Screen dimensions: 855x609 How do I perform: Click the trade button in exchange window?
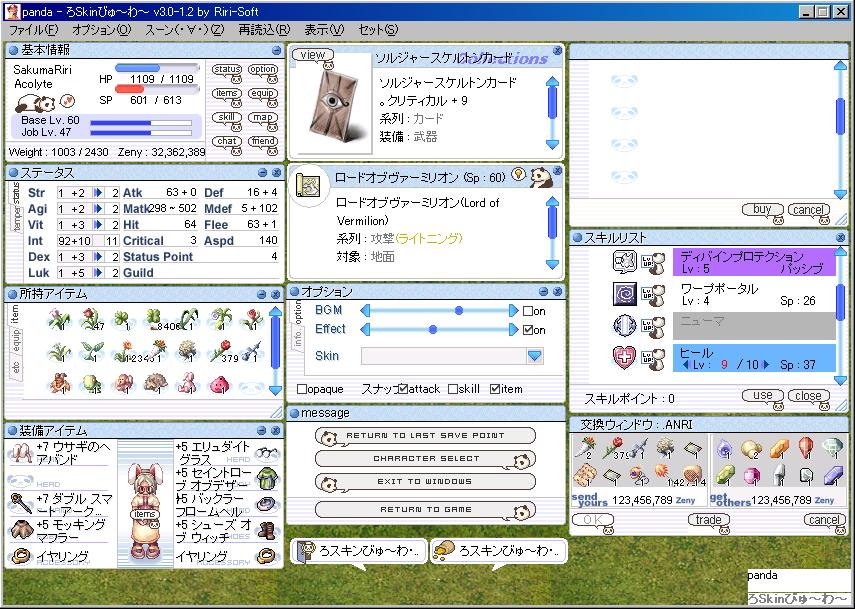[x=709, y=520]
